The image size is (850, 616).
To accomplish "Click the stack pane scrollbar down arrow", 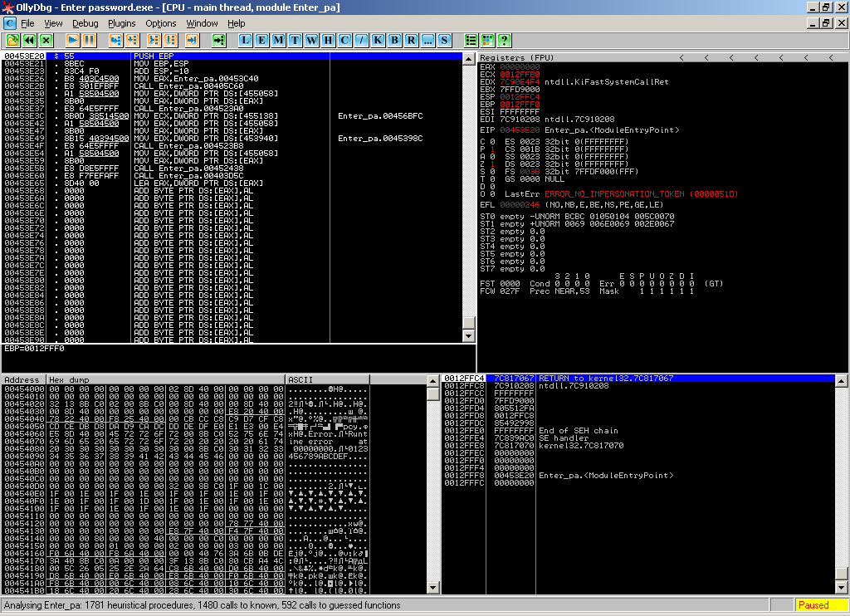I will [x=841, y=587].
